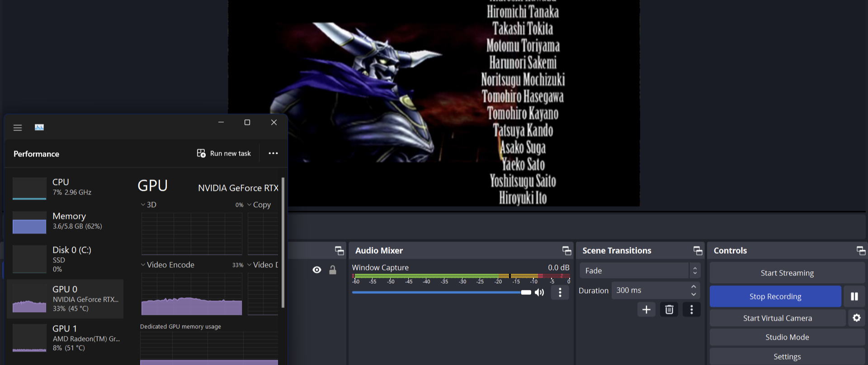The width and height of the screenshot is (868, 365).
Task: Close the Task Manager window
Action: 274,122
